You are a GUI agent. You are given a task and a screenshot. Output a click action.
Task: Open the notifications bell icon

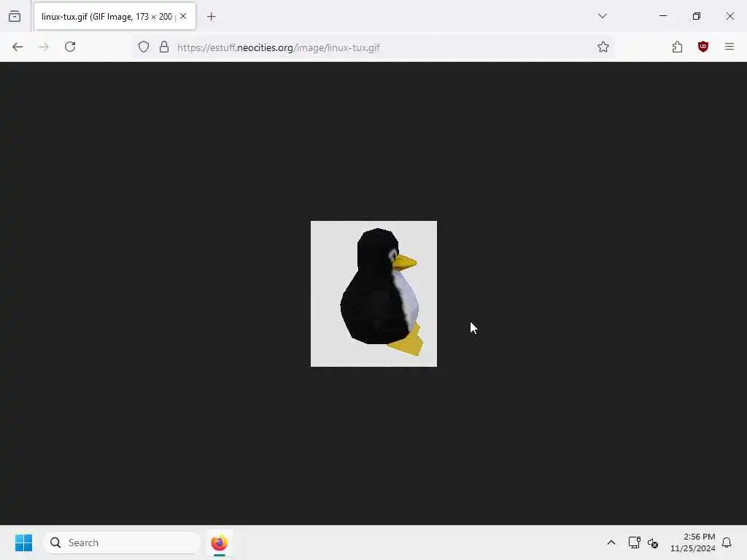pos(727,542)
